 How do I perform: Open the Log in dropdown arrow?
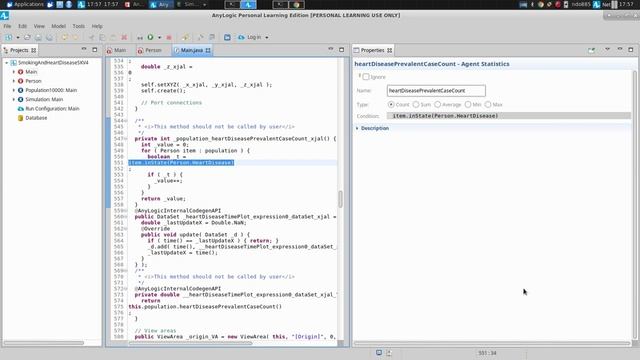(267, 38)
